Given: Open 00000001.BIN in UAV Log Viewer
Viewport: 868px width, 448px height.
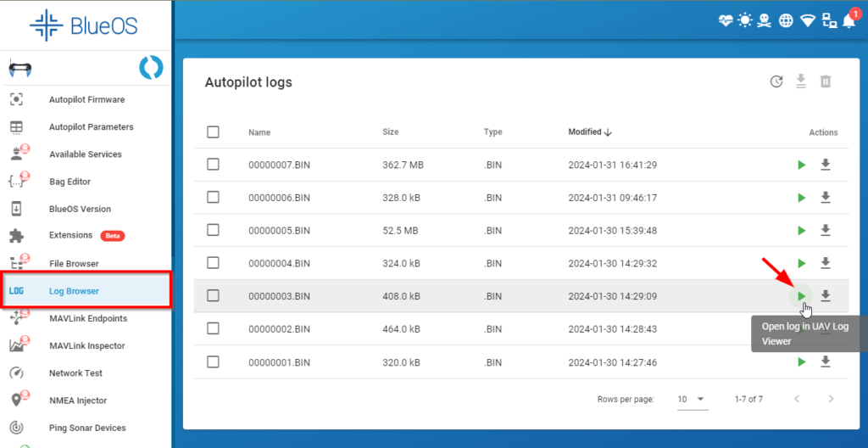Looking at the screenshot, I should (x=801, y=362).
